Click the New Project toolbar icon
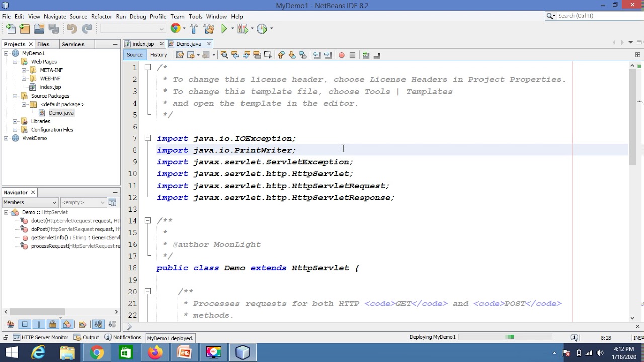The image size is (644, 362). [x=25, y=29]
